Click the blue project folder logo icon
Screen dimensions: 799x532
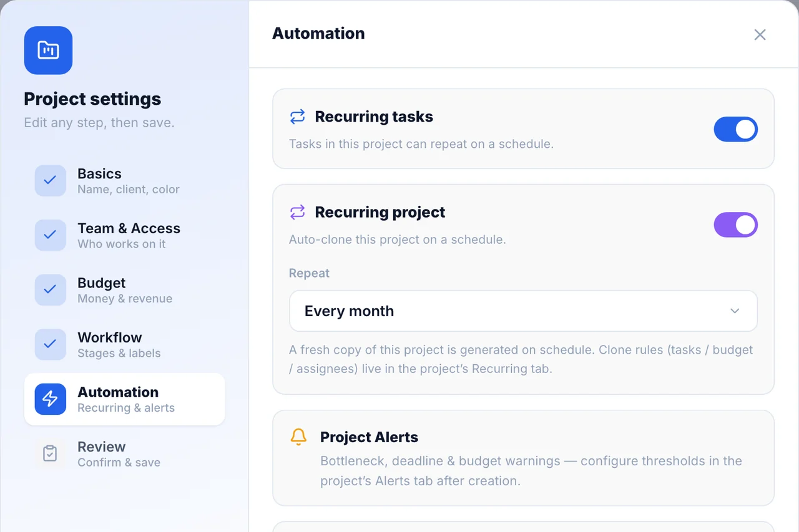coord(48,51)
